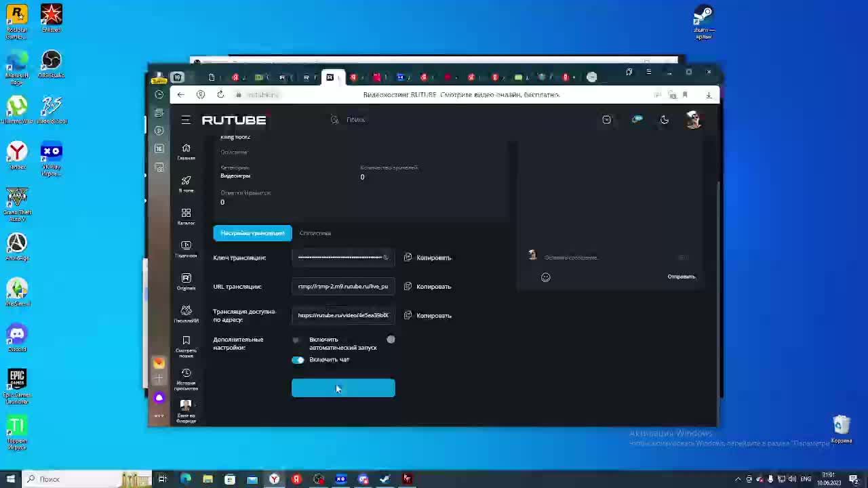Open the Подписки sidebar icon
This screenshot has height=488, width=868.
186,249
